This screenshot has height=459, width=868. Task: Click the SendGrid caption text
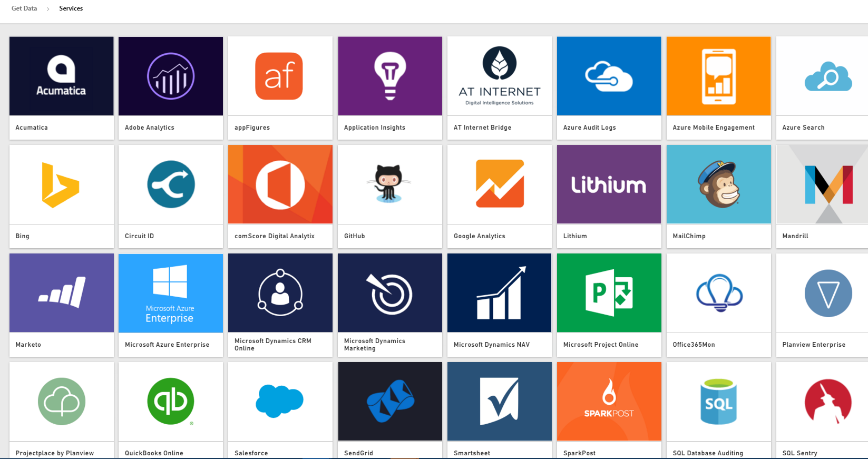click(x=358, y=453)
